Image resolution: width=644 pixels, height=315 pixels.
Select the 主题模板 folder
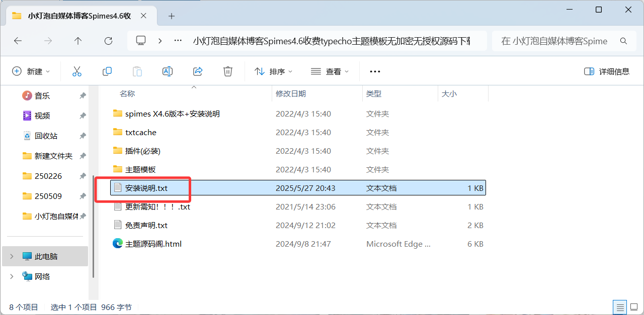click(x=298, y=169)
